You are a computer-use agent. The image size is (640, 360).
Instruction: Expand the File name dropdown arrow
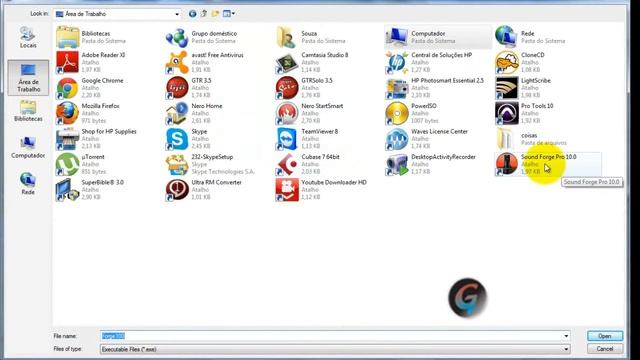point(566,336)
